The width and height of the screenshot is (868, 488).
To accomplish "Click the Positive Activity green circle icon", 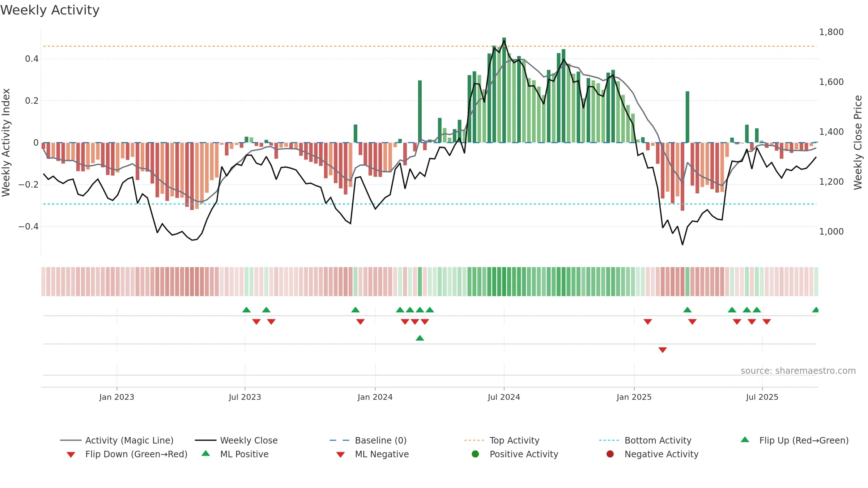I will click(476, 454).
